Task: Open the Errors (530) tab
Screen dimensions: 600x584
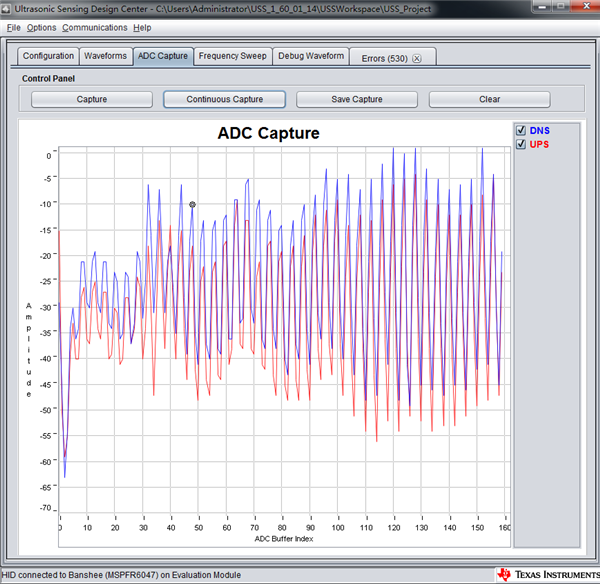Action: [x=385, y=59]
